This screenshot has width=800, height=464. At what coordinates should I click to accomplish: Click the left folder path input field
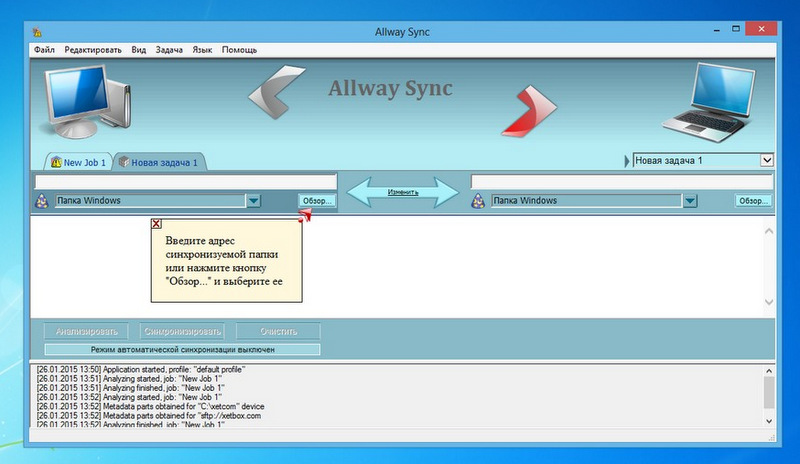click(x=186, y=182)
